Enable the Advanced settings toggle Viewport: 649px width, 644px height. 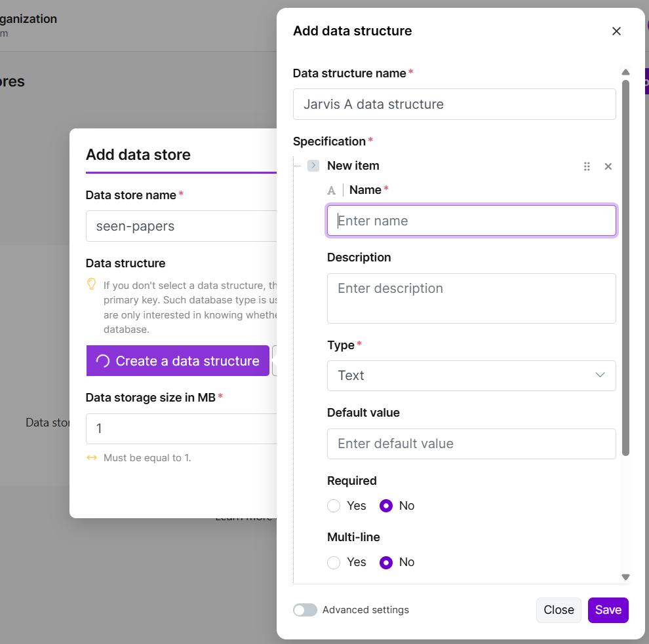pos(305,610)
